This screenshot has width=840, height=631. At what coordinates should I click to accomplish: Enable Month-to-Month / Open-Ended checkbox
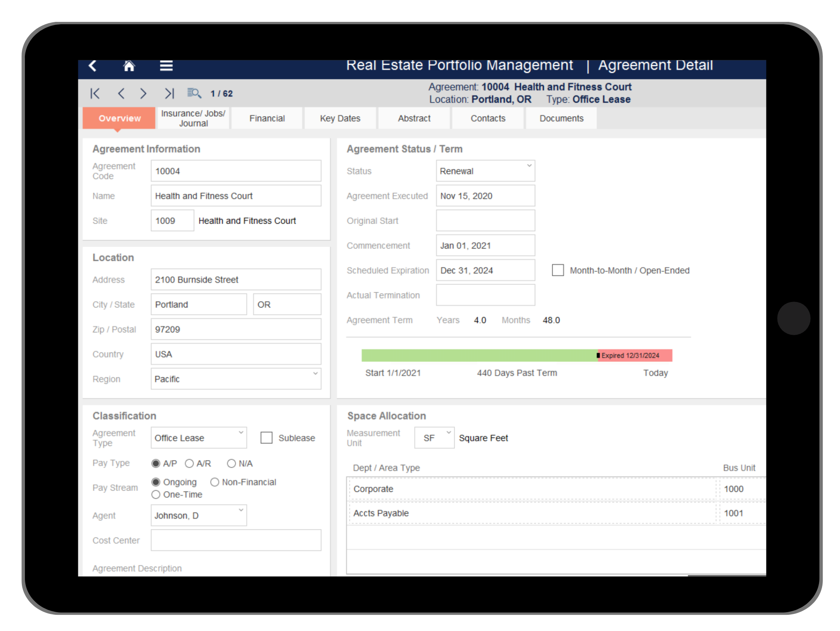coord(558,270)
